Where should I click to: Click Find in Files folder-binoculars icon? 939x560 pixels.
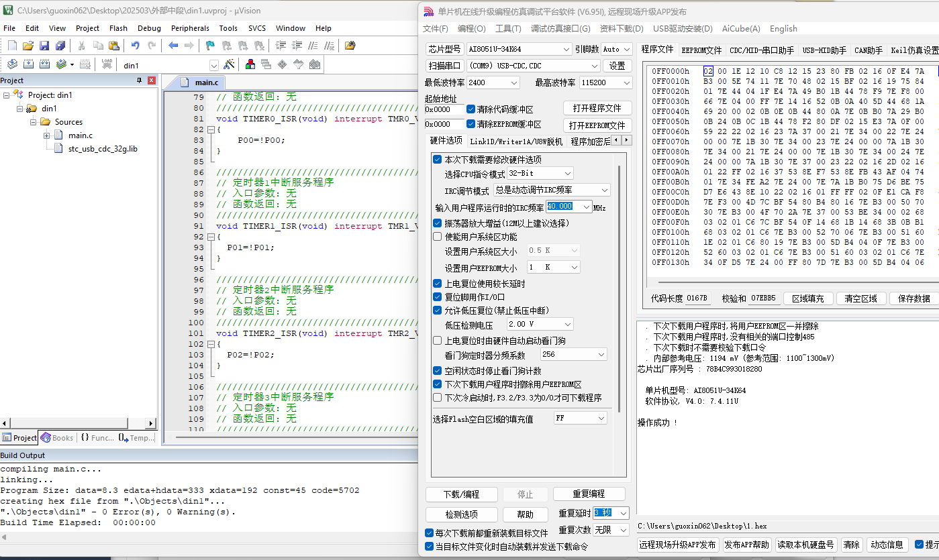(x=350, y=46)
